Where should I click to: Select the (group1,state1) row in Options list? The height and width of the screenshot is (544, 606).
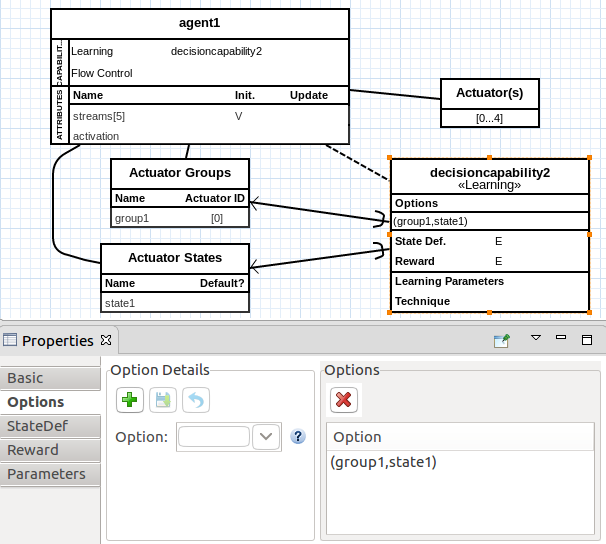(x=384, y=462)
